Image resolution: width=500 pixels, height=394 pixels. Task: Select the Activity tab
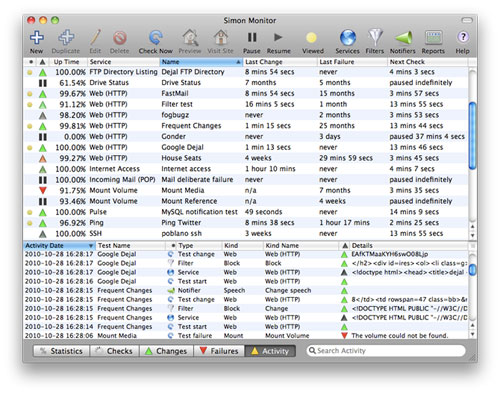pyautogui.click(x=270, y=351)
